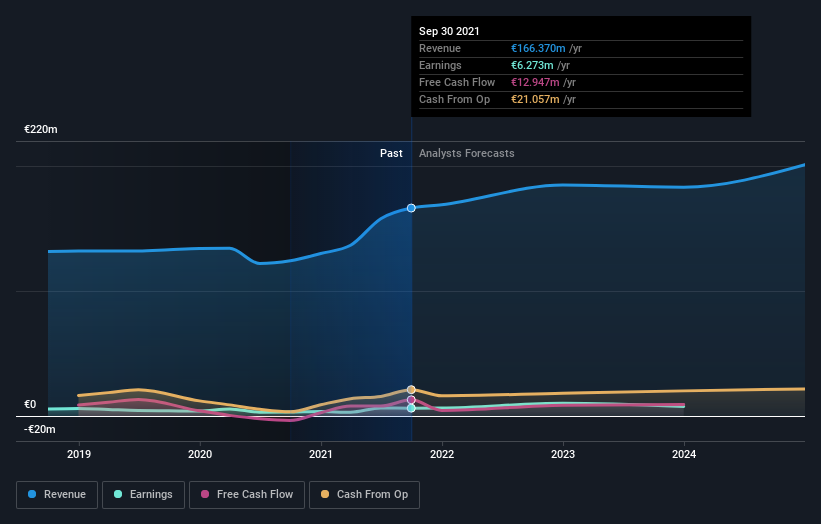Image resolution: width=821 pixels, height=524 pixels.
Task: Select the 2024 x-axis label
Action: point(684,454)
